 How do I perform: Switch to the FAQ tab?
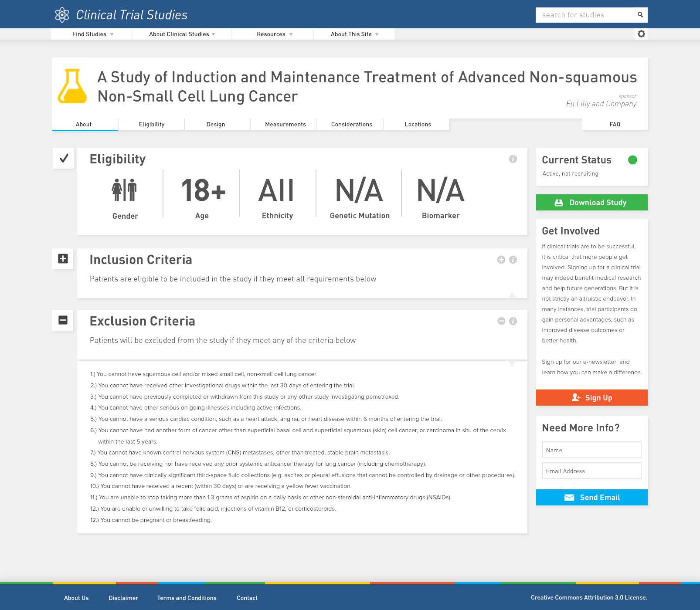pos(615,124)
